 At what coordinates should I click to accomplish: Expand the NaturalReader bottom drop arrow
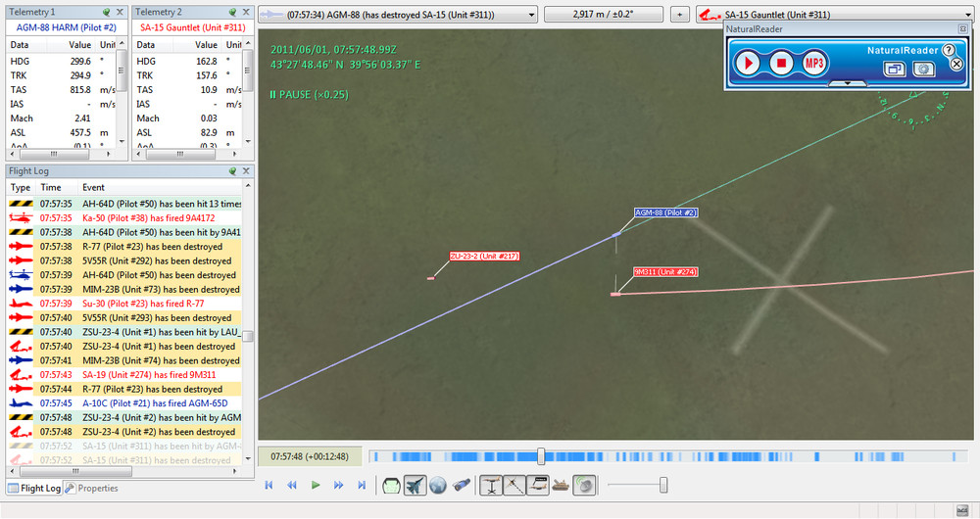point(847,83)
